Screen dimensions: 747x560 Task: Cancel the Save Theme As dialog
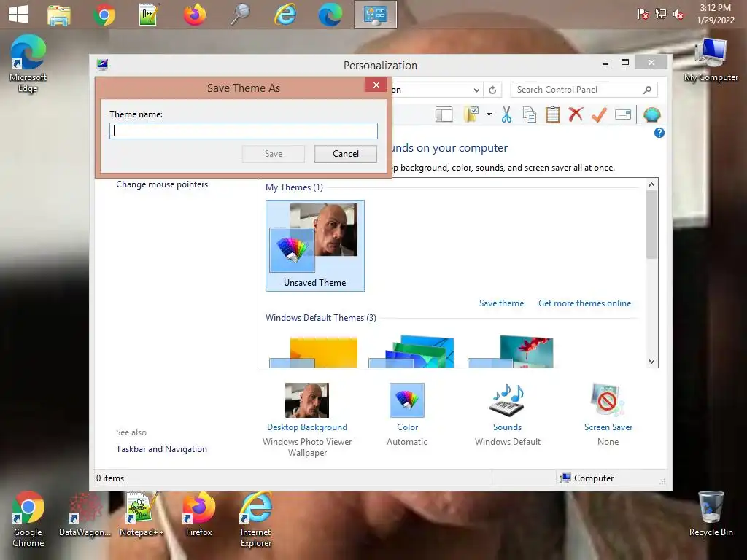point(345,154)
